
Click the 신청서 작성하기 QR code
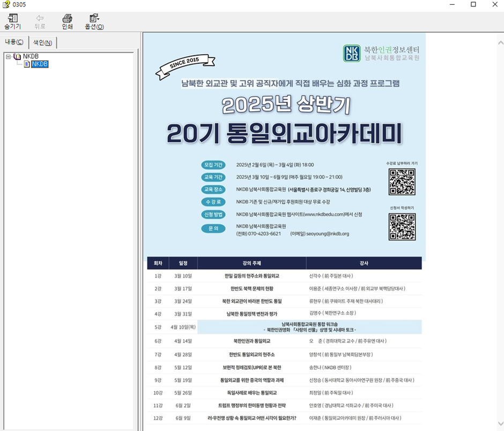[402, 227]
